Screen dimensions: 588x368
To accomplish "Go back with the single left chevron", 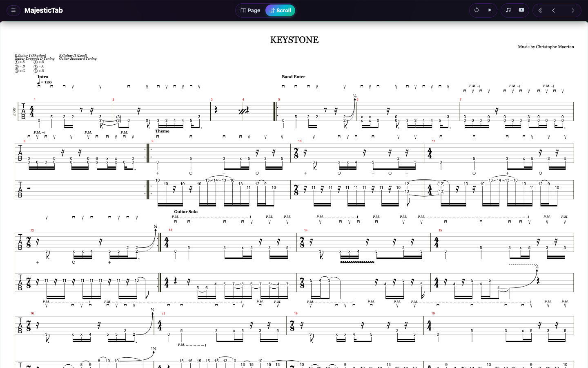I will (x=553, y=10).
